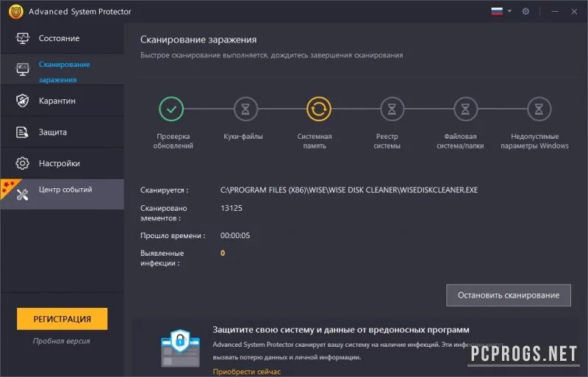The image size is (588, 377).
Task: Open the Настройки section
Action: click(x=62, y=163)
